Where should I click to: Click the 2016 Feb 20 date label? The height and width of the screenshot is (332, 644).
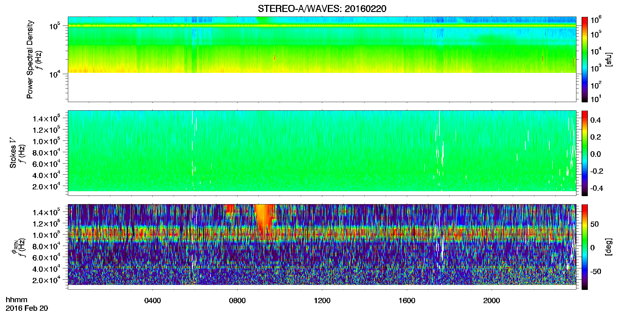tap(27, 308)
